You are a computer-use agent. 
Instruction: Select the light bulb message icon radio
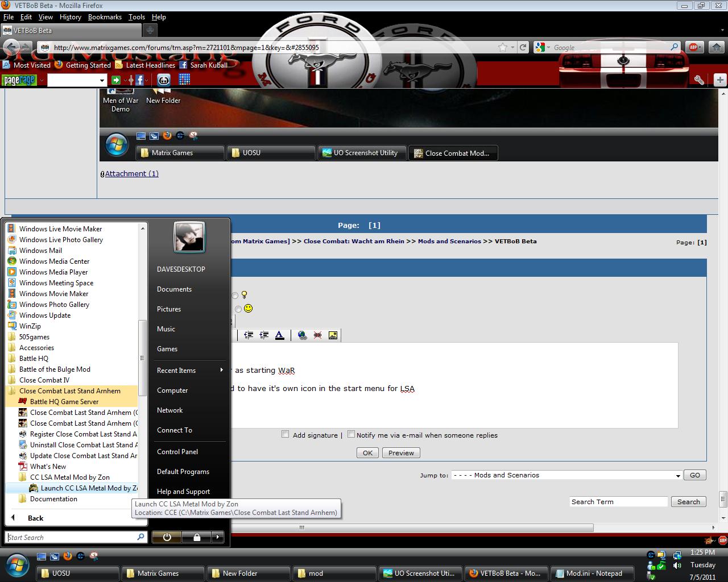(235, 296)
